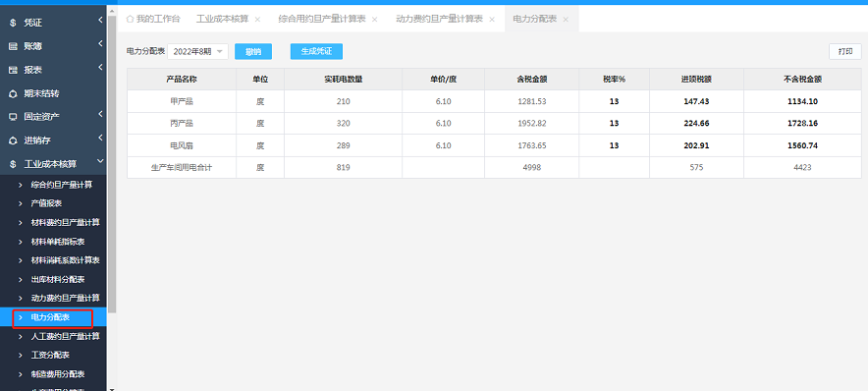This screenshot has width=868, height=391.
Task: Click the 实耗电数量 column header
Action: click(x=344, y=80)
